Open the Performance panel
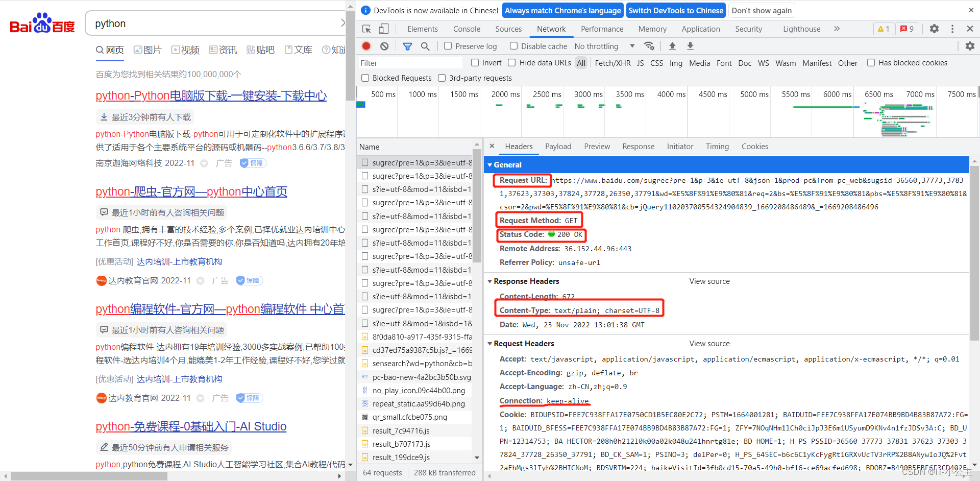Image resolution: width=980 pixels, height=481 pixels. [x=602, y=29]
